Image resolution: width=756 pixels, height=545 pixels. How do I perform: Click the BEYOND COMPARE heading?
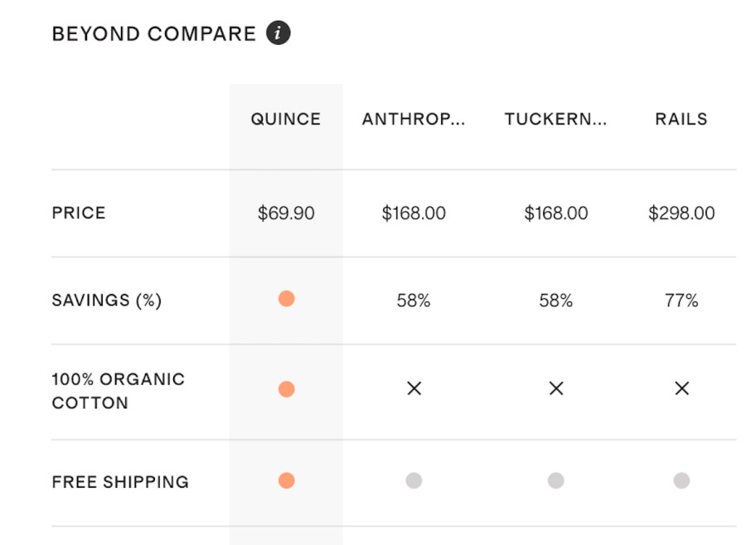(x=154, y=33)
